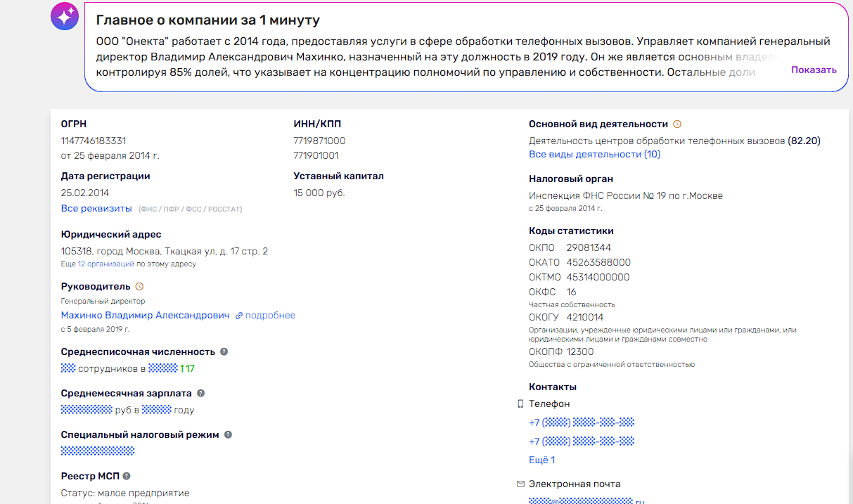Expand more phone numbers via Ещё 1
The image size is (853, 504).
541,460
